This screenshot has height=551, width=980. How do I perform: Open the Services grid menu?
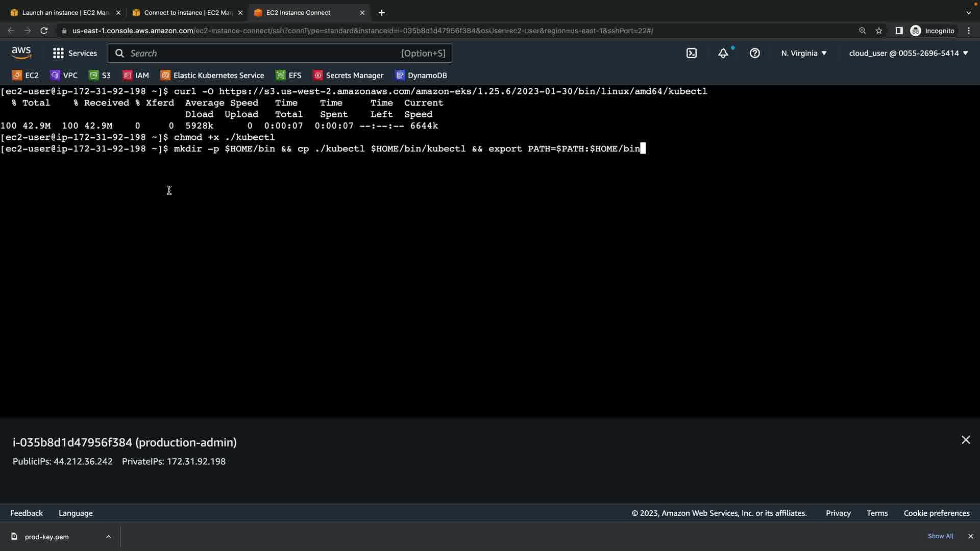(x=75, y=53)
